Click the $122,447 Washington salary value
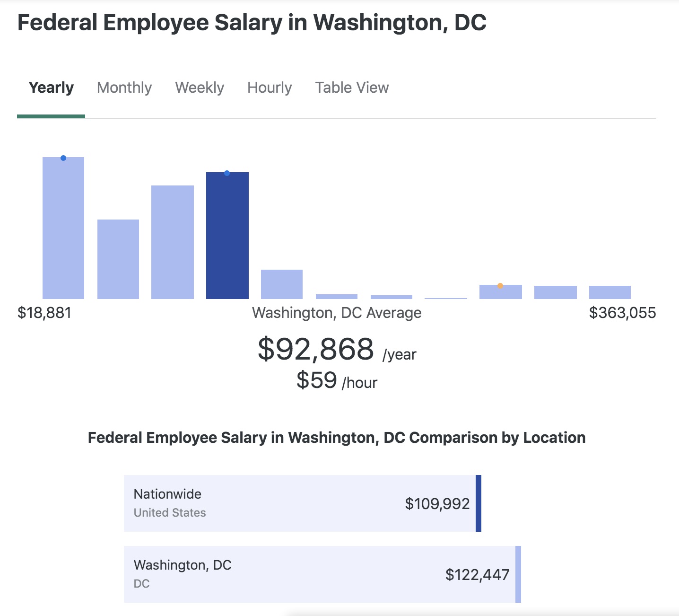 coord(478,575)
